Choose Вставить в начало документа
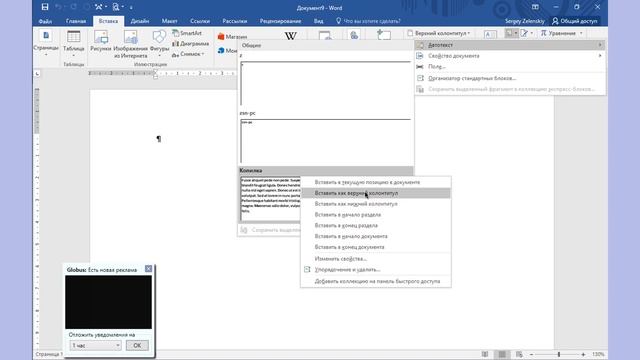This screenshot has height=360, width=640. click(376, 236)
